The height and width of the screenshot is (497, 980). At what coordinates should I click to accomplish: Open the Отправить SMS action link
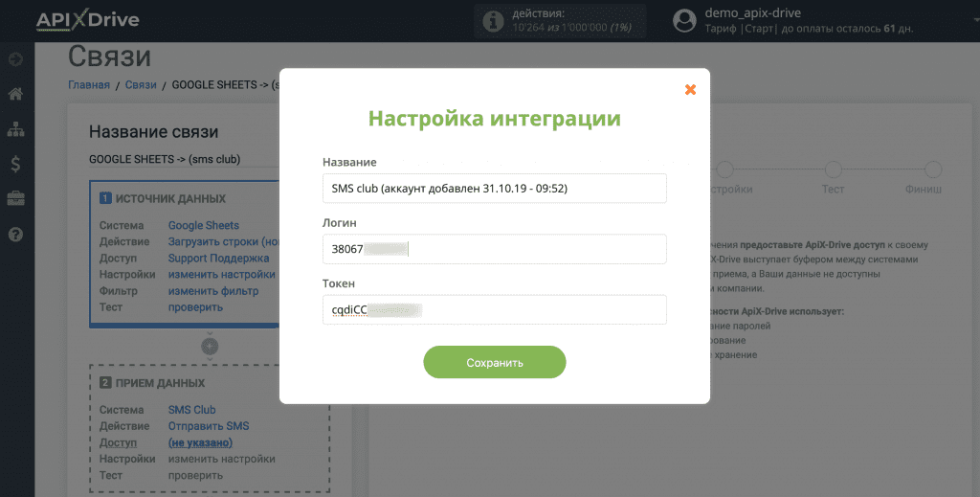pyautogui.click(x=209, y=426)
